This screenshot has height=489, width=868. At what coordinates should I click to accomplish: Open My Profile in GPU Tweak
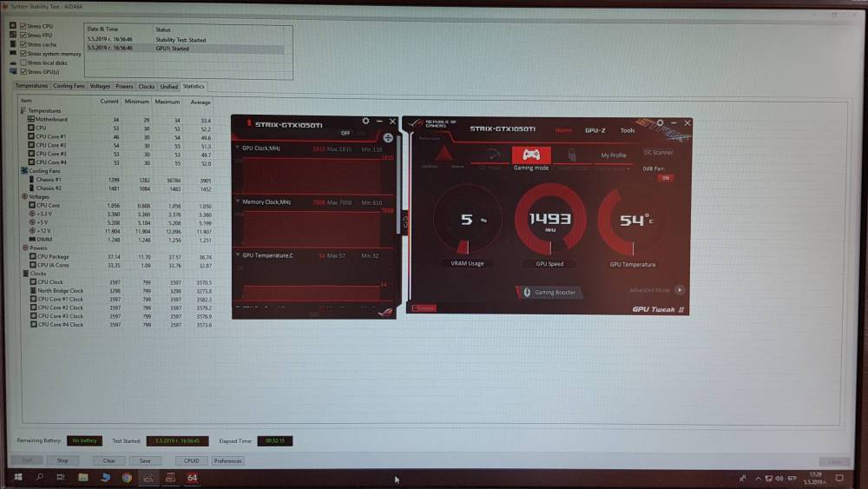tap(614, 155)
